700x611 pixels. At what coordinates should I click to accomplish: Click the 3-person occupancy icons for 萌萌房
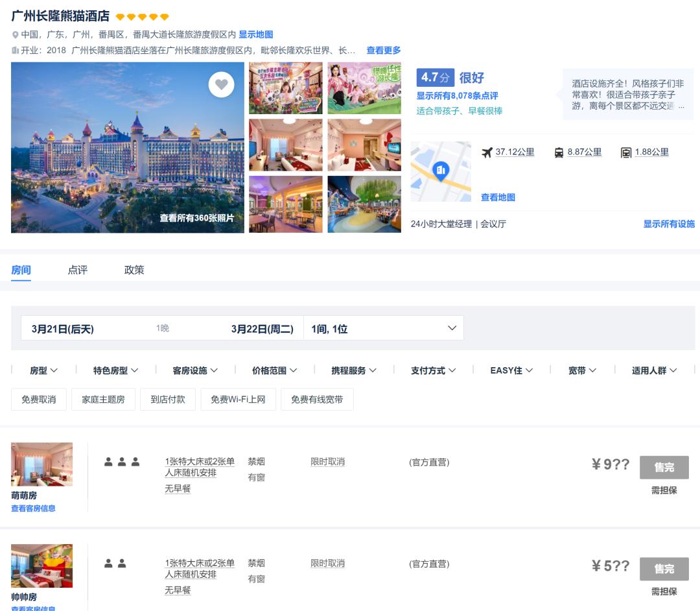122,462
